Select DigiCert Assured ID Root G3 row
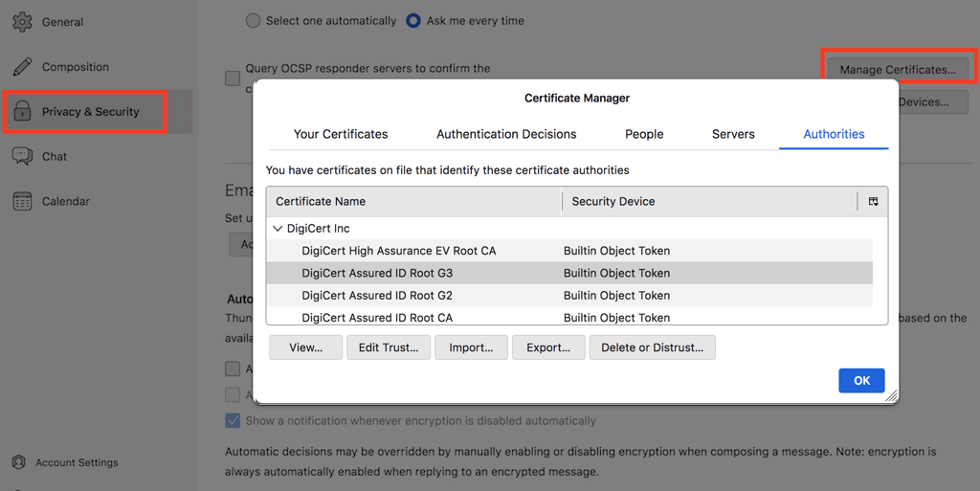The image size is (980, 491). (569, 273)
